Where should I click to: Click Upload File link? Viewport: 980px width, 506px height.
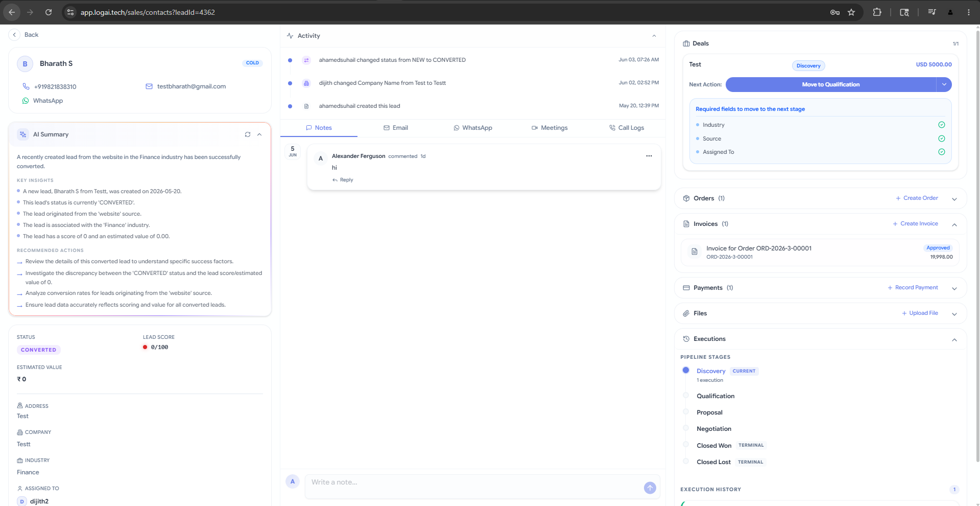click(920, 313)
